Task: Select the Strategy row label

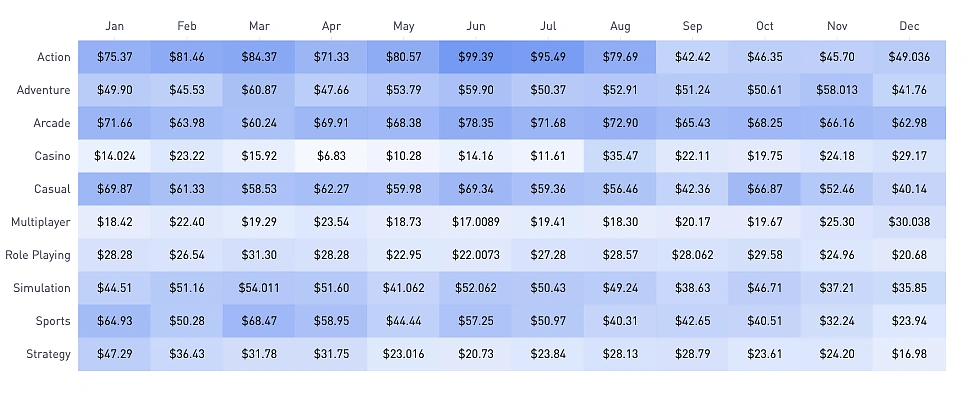Action: point(48,355)
